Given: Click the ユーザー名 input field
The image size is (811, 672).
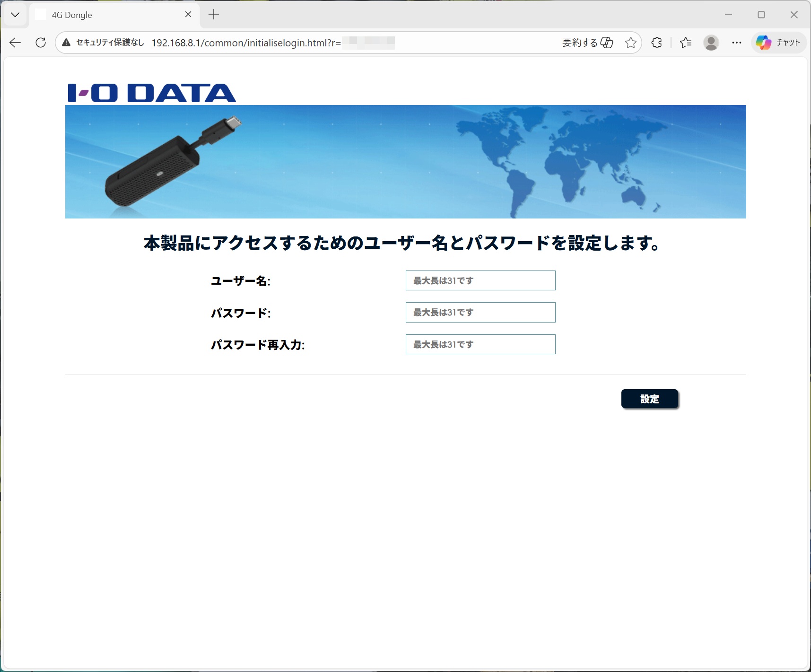Looking at the screenshot, I should tap(480, 280).
